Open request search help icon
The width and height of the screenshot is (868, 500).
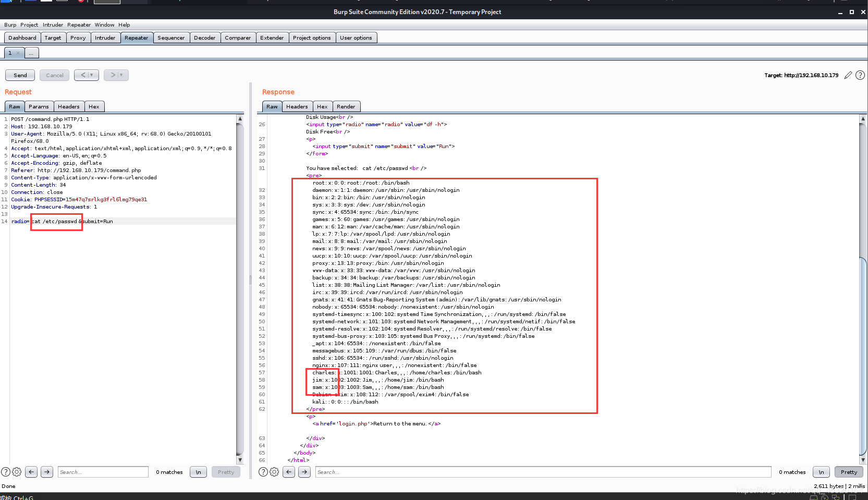6,472
